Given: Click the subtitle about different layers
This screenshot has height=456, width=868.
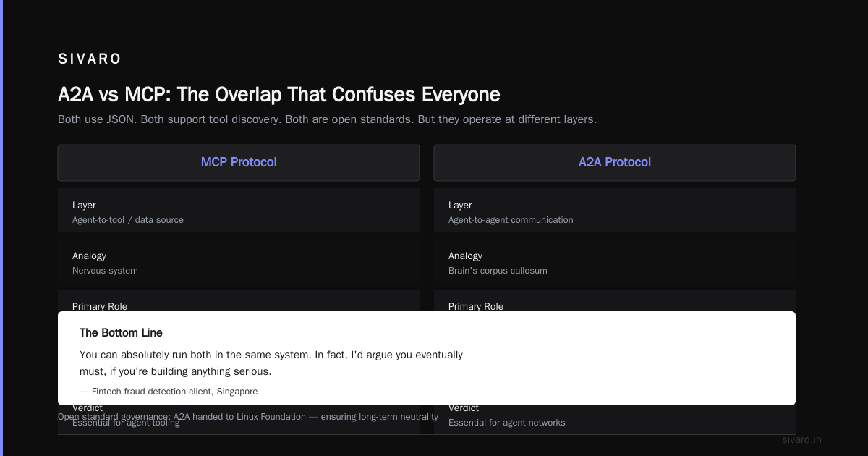Looking at the screenshot, I should click(x=327, y=119).
